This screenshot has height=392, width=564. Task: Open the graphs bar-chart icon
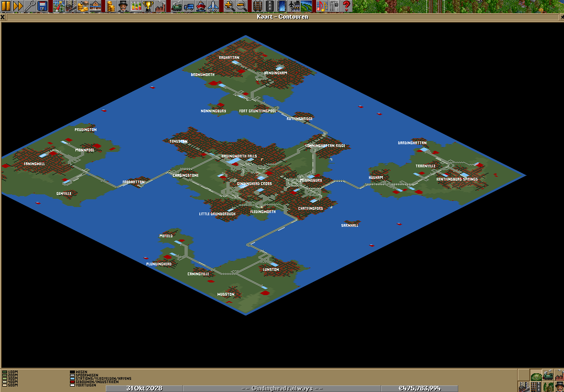click(135, 6)
